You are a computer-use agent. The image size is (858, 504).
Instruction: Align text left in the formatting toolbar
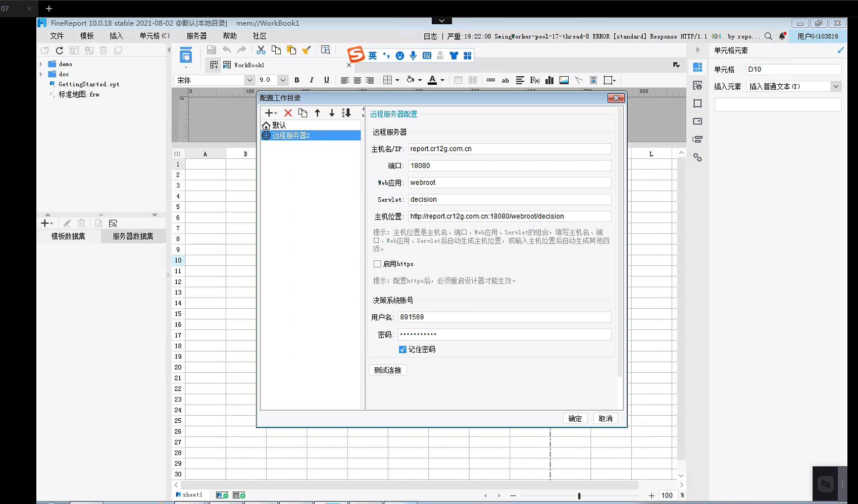click(x=344, y=80)
